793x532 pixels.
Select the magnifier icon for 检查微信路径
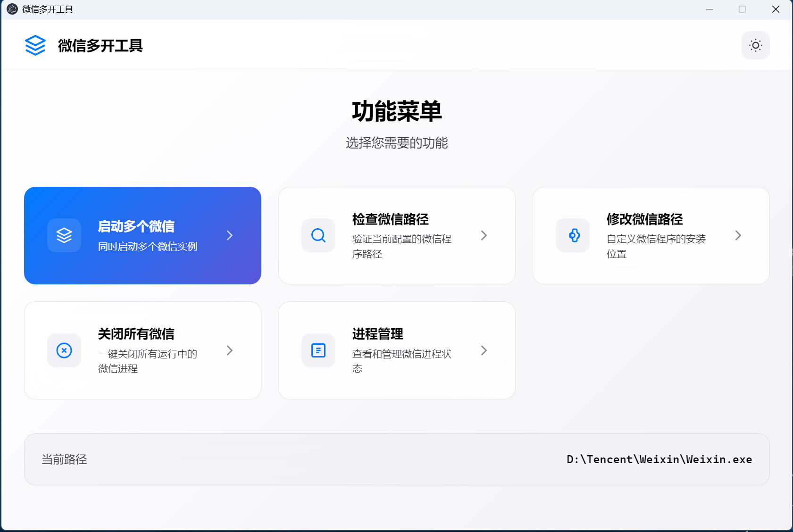point(318,235)
